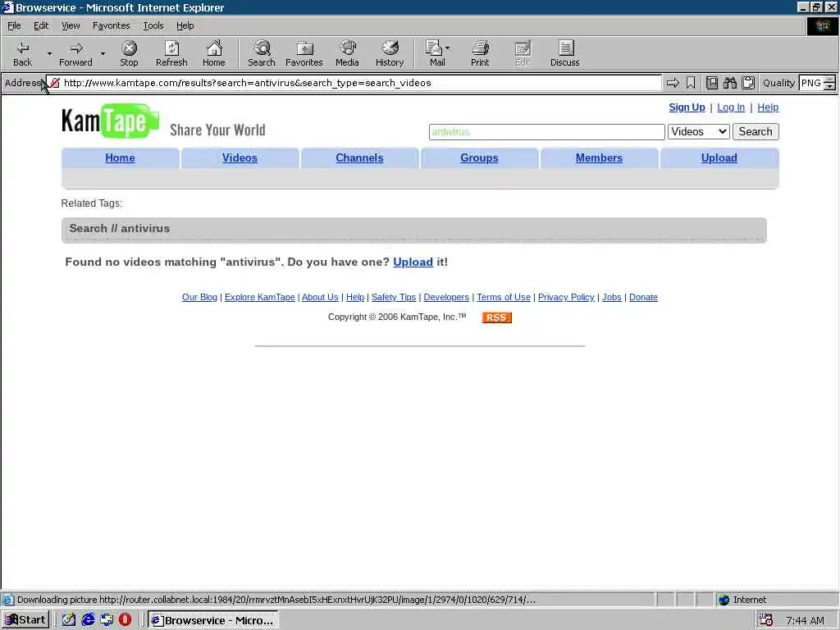Click the KamTape logo
Viewport: 840px width, 630px height.
(x=111, y=121)
